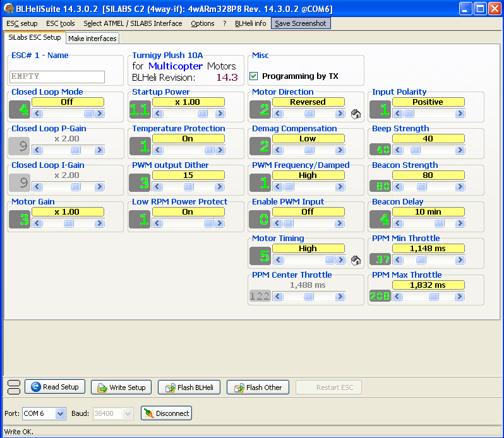This screenshot has height=438, width=504.
Task: Click the 10 min Beacon Delay value
Action: [x=428, y=211]
